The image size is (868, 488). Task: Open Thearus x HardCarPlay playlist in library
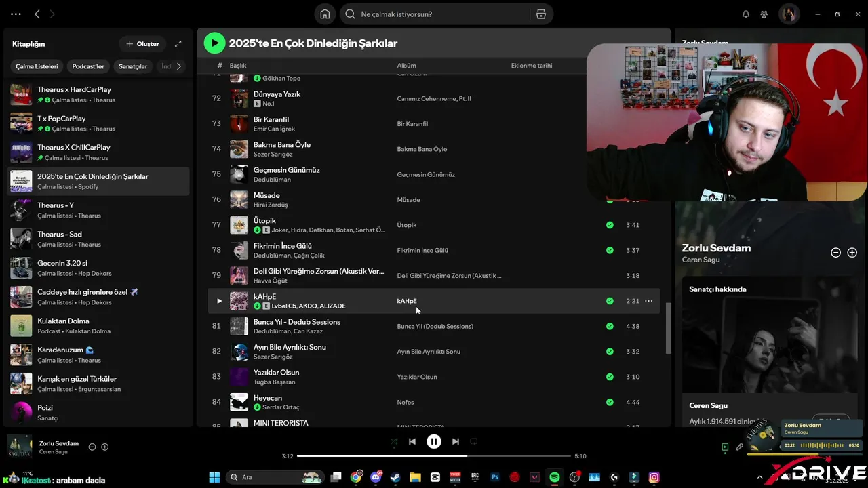(x=98, y=95)
